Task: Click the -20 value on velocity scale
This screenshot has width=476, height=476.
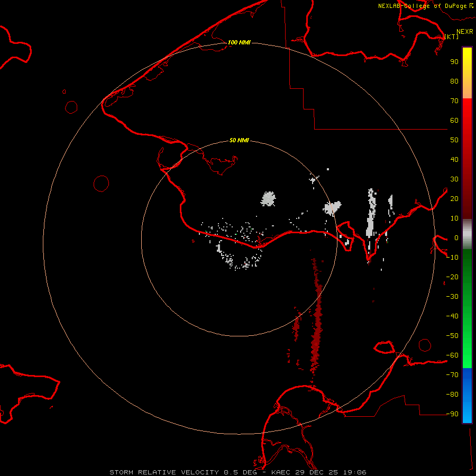Action: pos(452,277)
